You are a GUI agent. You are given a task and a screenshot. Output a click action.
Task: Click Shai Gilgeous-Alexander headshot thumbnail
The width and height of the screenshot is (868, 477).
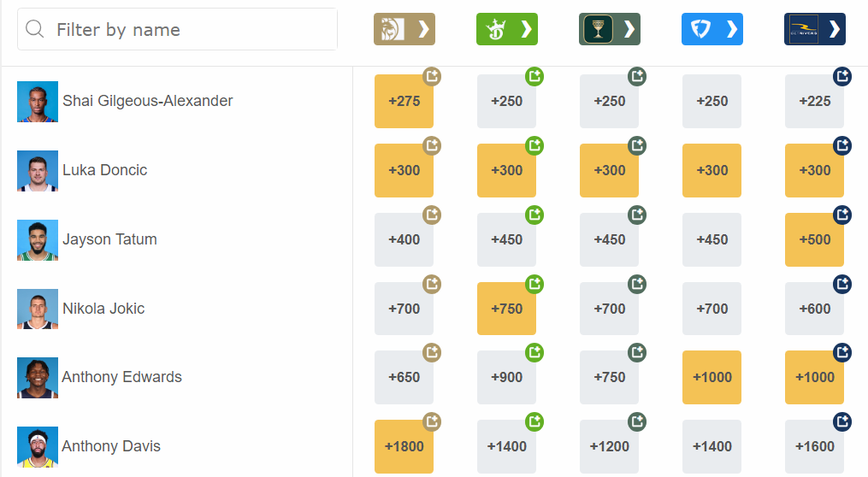38,102
